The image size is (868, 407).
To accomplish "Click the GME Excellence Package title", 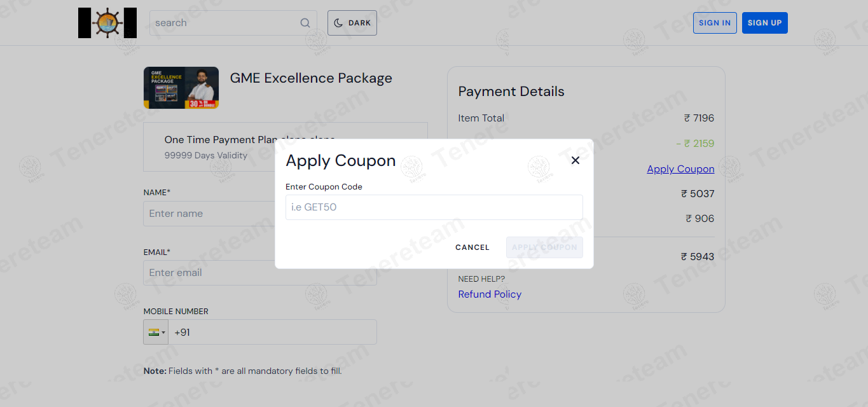I will (311, 78).
